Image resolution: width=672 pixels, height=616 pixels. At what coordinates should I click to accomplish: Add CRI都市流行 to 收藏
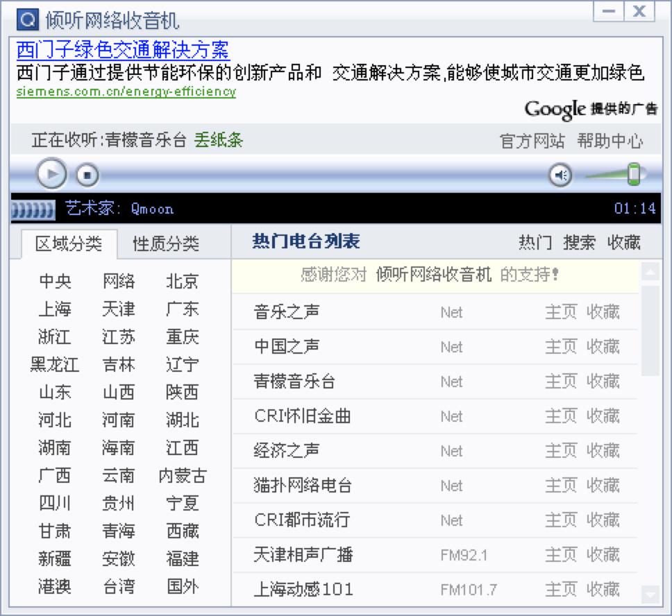[x=603, y=520]
